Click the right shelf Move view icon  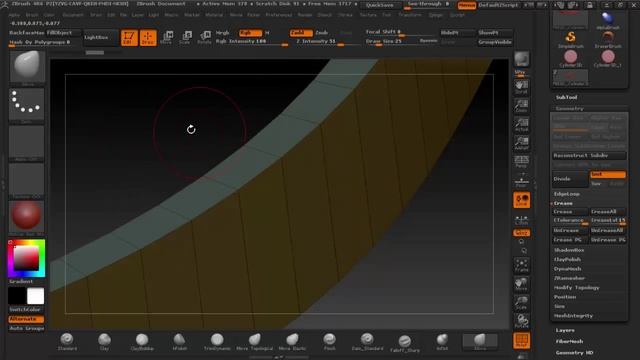pyautogui.click(x=521, y=284)
